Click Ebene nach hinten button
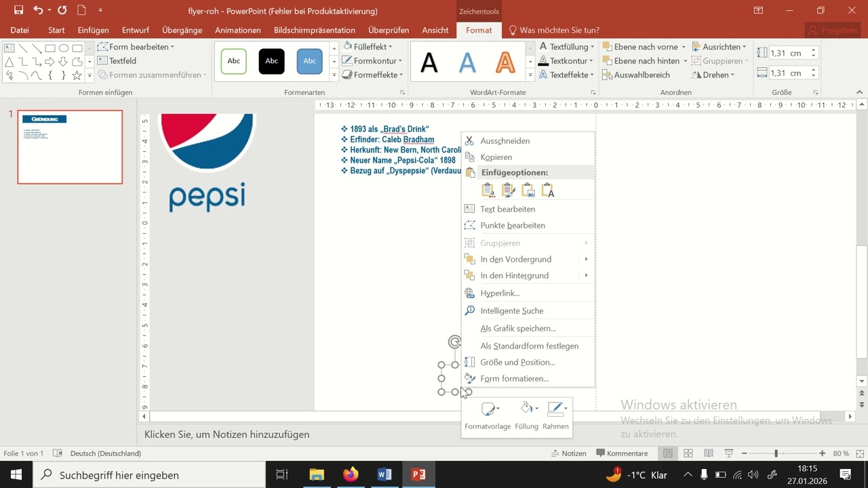The width and height of the screenshot is (868, 488). click(x=642, y=61)
